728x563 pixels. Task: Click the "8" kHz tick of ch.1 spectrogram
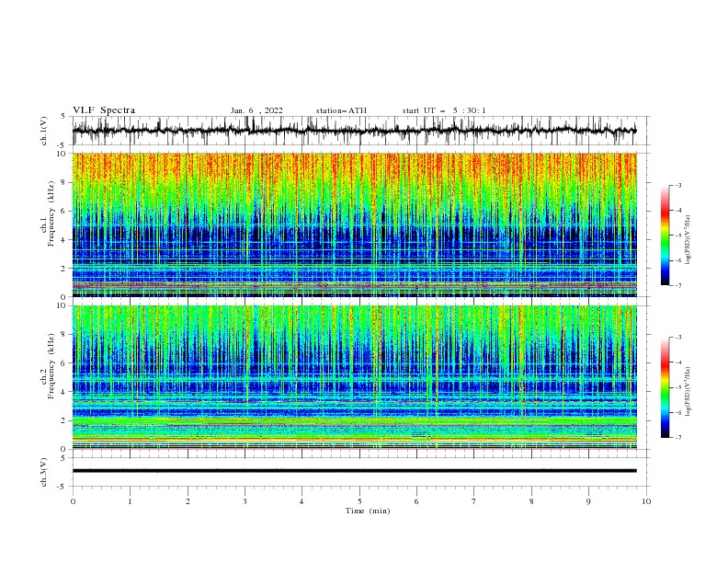point(64,182)
